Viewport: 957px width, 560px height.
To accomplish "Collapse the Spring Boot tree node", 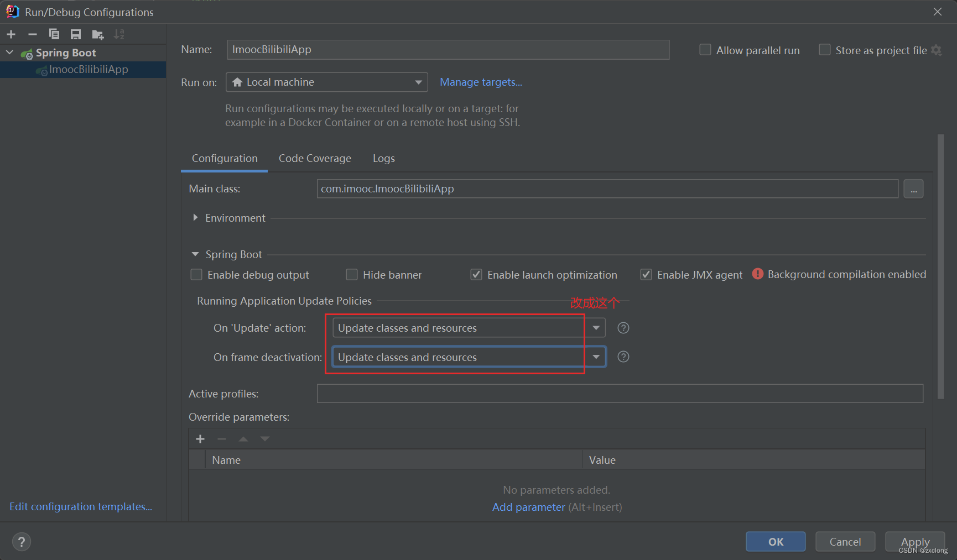I will coord(10,53).
